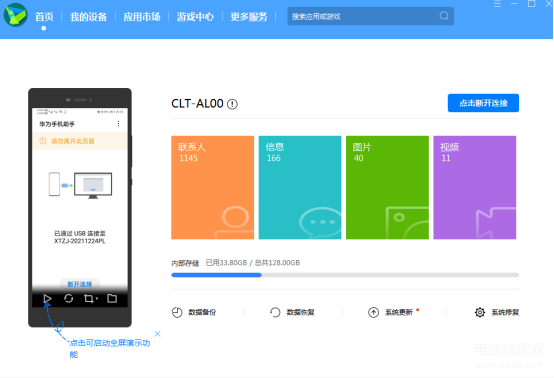
Task: Switch to 我的设备 tab
Action: (88, 17)
